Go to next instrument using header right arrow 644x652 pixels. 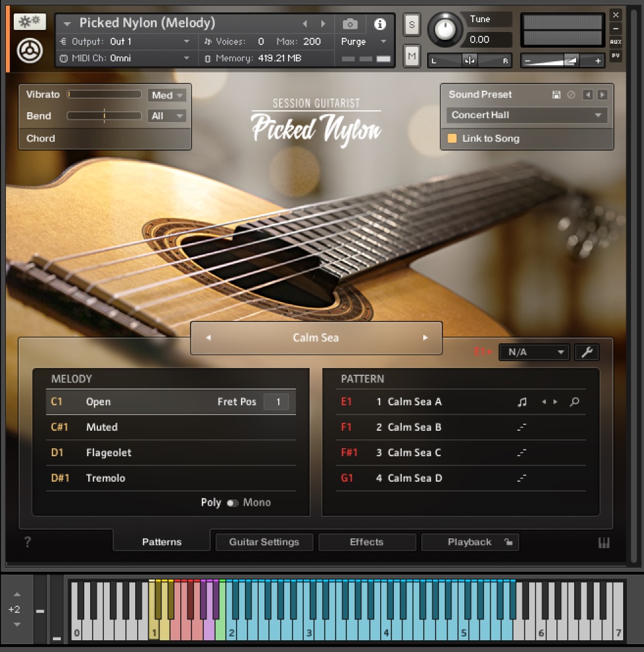click(323, 23)
